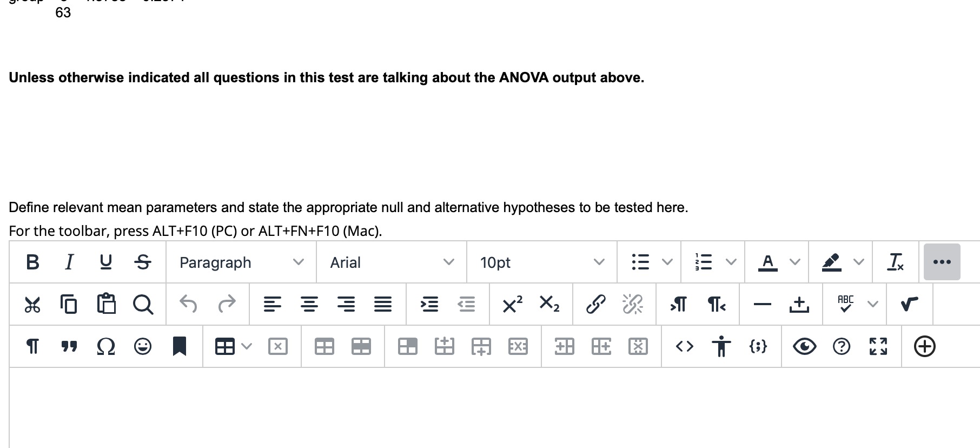Insert row before icon
Viewport: 980px width, 448px height.
coord(445,346)
